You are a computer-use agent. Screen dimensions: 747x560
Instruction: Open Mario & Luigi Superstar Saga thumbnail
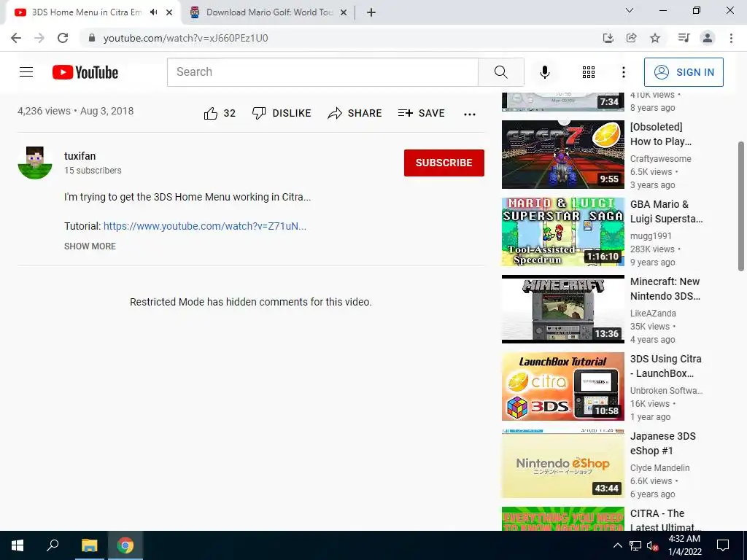[562, 231]
